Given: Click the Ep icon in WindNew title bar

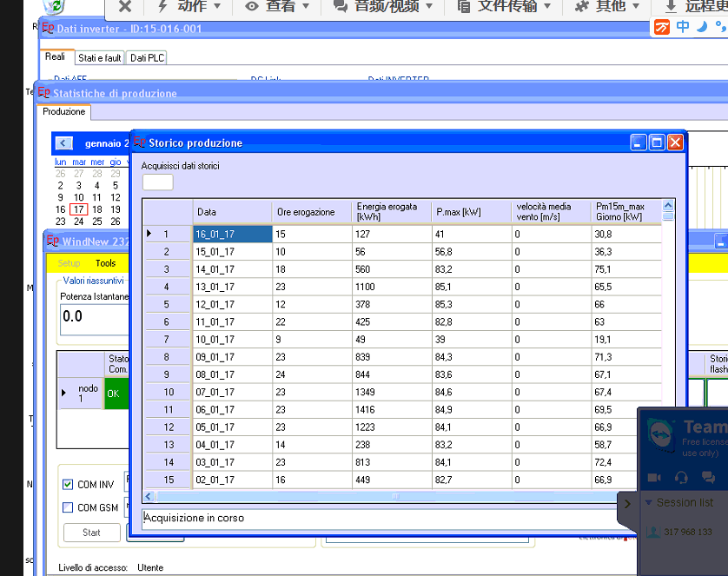Looking at the screenshot, I should click(53, 241).
